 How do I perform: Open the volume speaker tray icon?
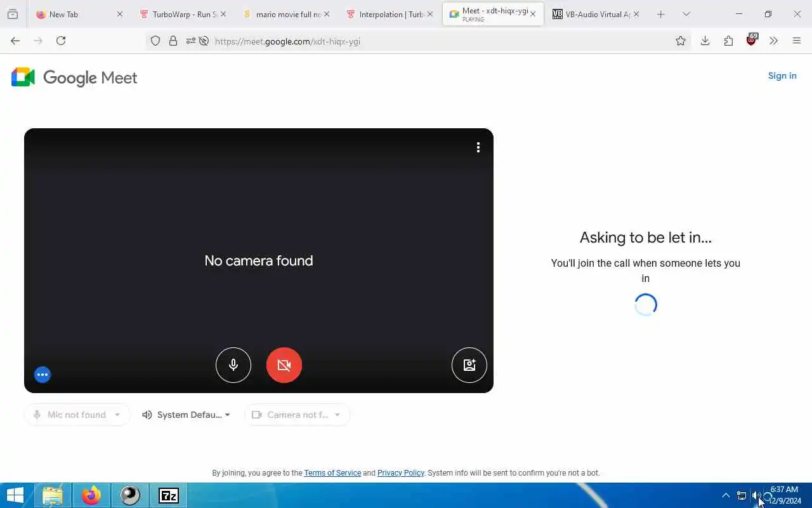tap(756, 495)
